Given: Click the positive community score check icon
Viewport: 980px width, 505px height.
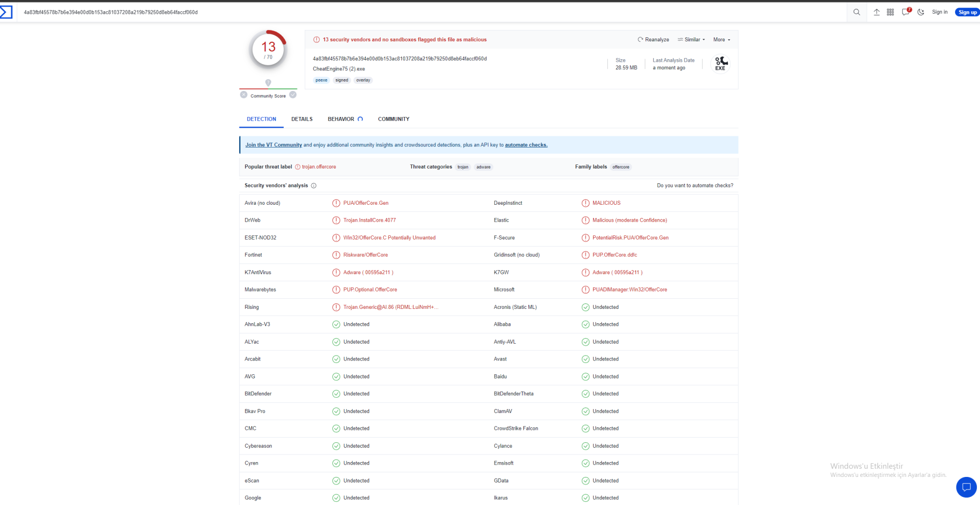Looking at the screenshot, I should [293, 94].
